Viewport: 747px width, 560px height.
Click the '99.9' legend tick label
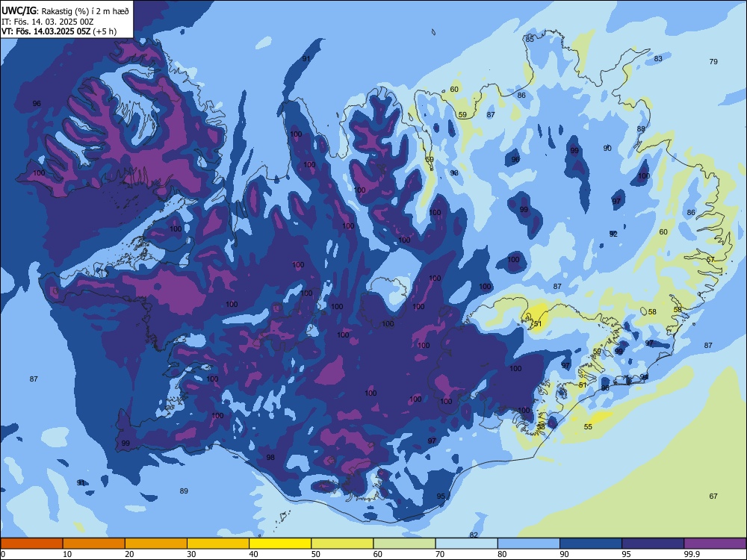691,554
